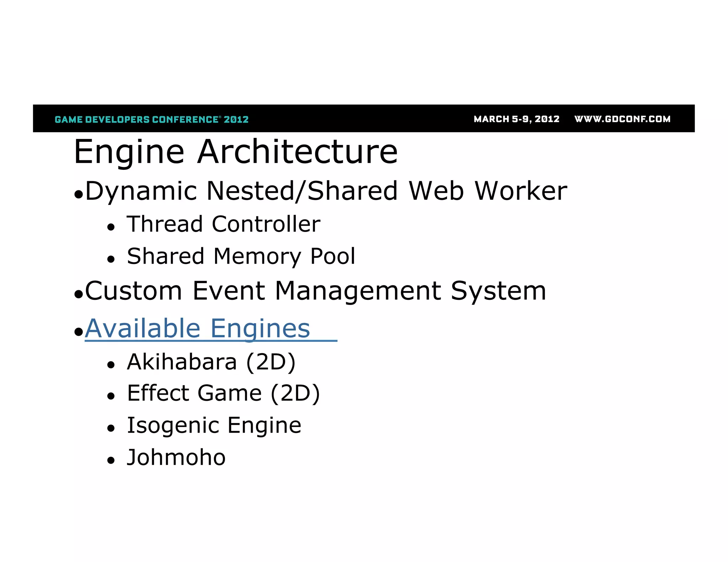This screenshot has height=562, width=728.
Task: Select the Effect Game (2D) list item
Action: pos(224,393)
